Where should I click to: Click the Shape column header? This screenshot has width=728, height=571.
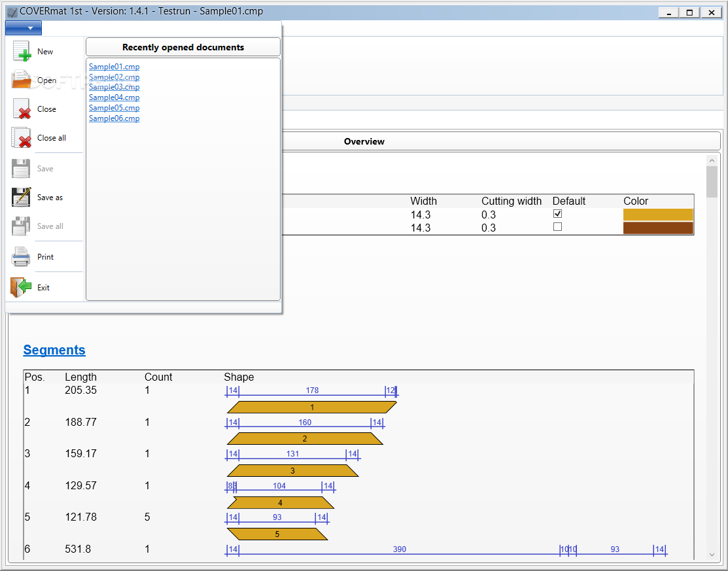tap(239, 377)
